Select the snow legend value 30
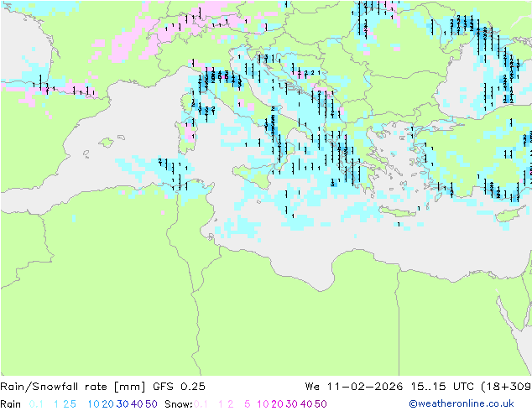Image resolution: width=532 pixels, height=411 pixels. click(292, 404)
